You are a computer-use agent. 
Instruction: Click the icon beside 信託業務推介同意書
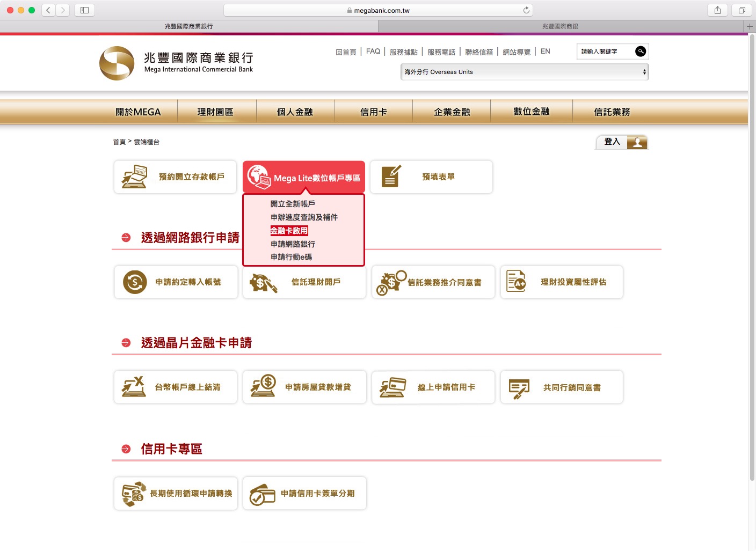pos(391,283)
